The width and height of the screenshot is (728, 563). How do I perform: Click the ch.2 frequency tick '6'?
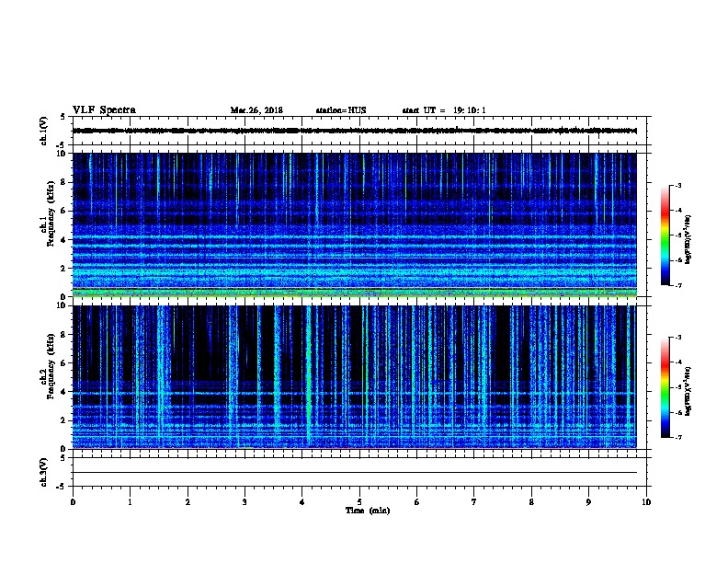63,363
